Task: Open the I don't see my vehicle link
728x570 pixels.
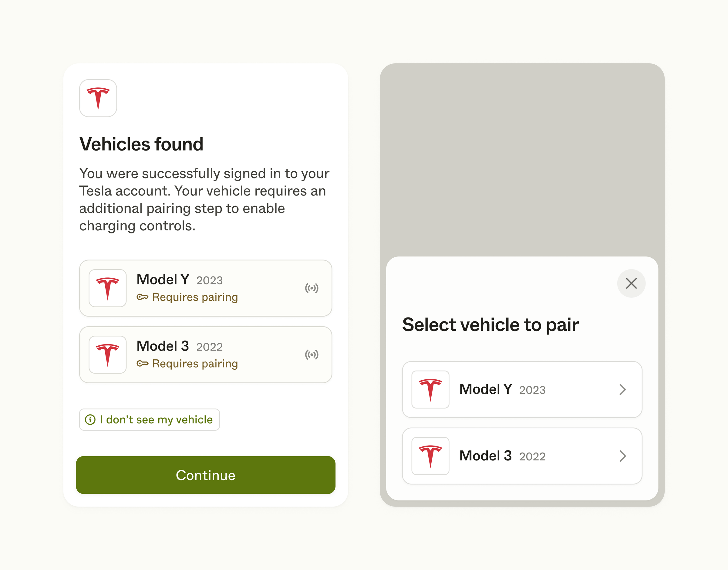Action: pos(156,419)
